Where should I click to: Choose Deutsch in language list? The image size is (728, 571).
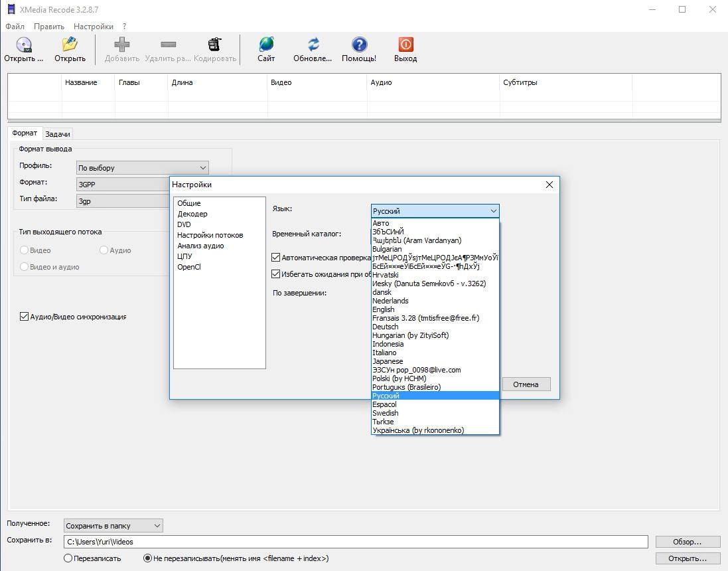click(x=435, y=327)
